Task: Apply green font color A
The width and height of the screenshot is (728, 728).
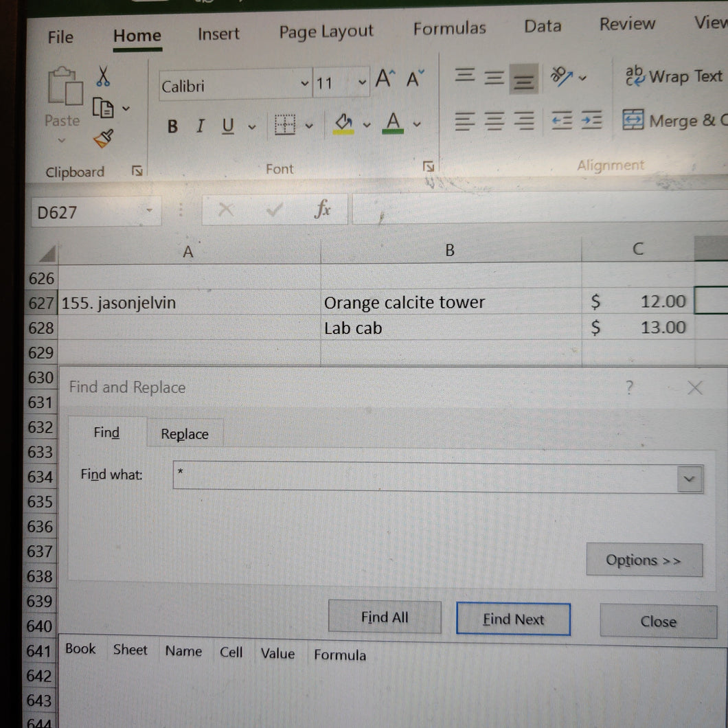Action: coord(393,123)
